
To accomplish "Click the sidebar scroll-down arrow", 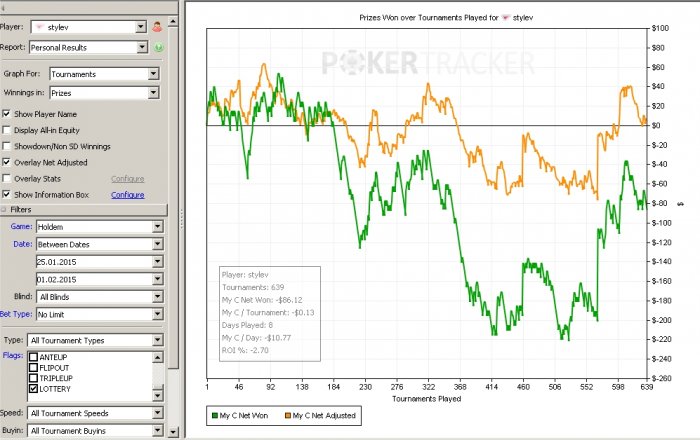I will click(173, 432).
